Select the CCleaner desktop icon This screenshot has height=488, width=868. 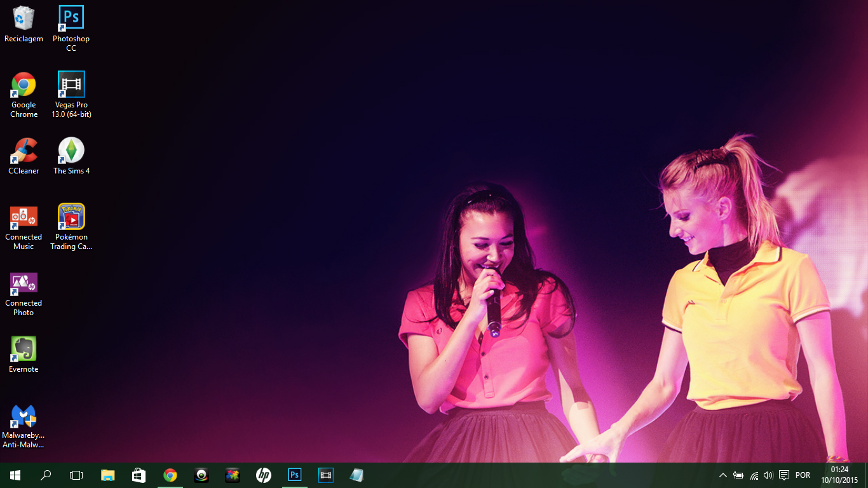point(24,151)
